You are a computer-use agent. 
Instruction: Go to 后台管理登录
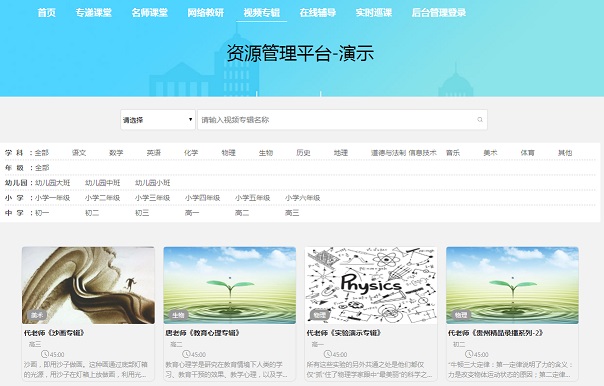[439, 12]
